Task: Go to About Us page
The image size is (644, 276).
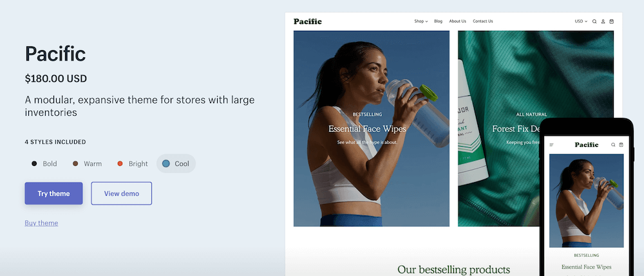Action: 457,21
